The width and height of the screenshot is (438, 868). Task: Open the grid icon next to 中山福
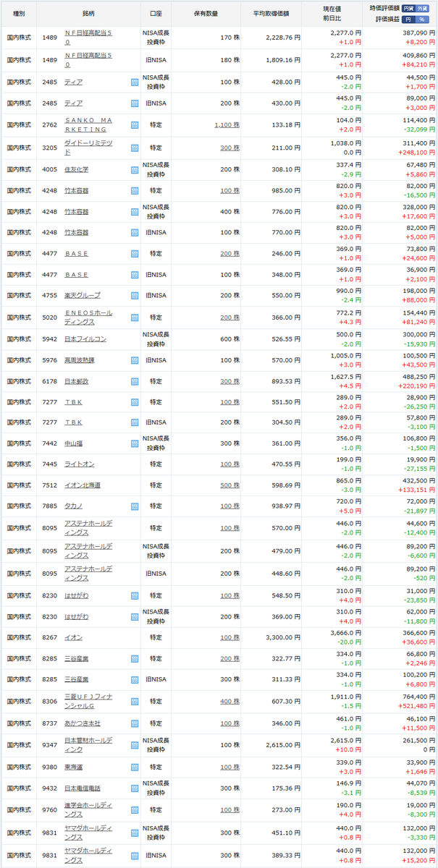pyautogui.click(x=135, y=443)
